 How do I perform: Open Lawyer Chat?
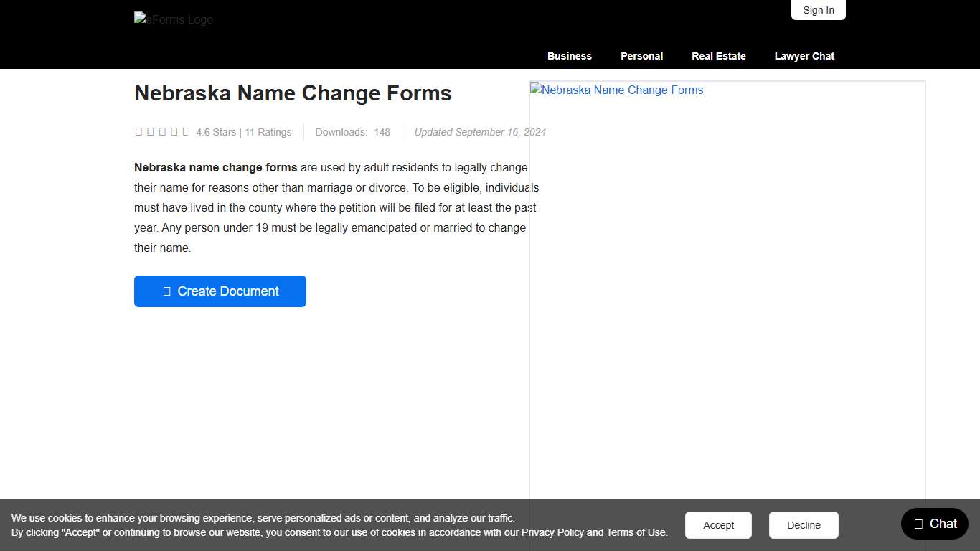click(x=804, y=56)
